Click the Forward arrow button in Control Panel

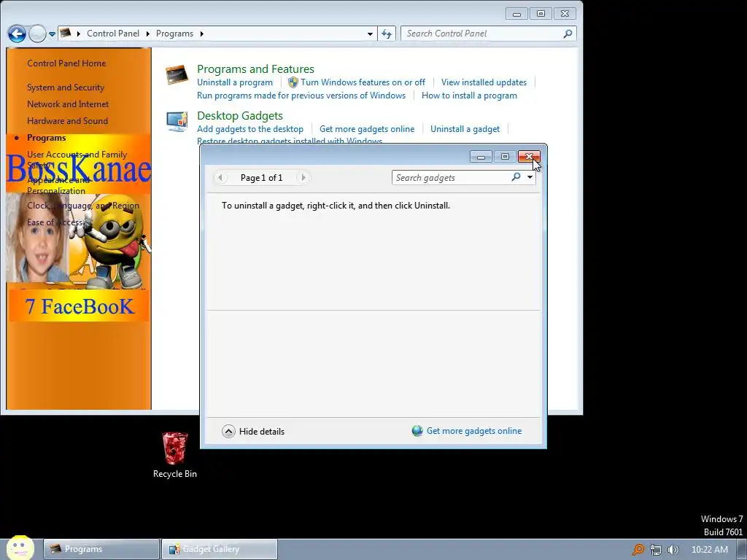pyautogui.click(x=37, y=34)
